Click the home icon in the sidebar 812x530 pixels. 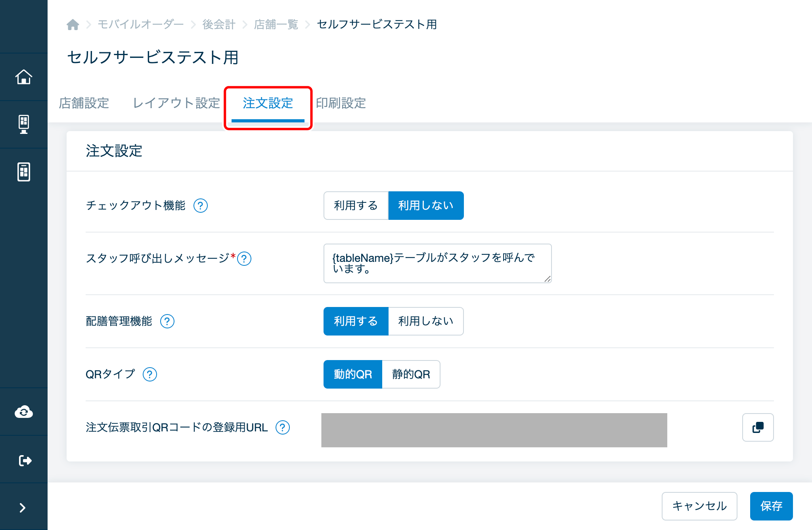point(24,77)
